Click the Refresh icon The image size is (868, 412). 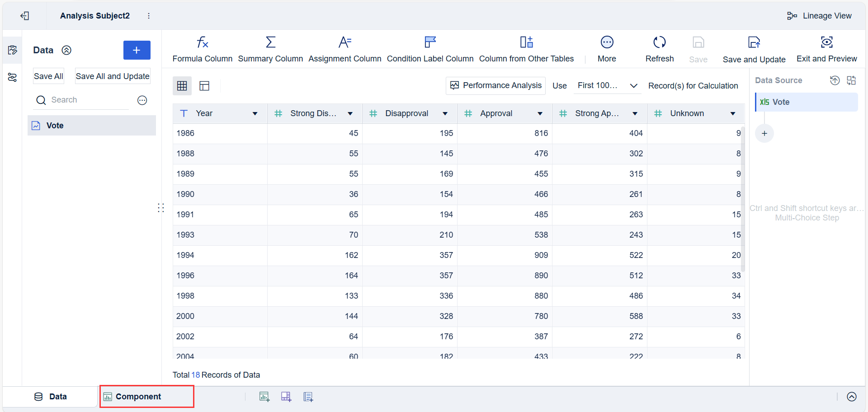[x=659, y=42]
